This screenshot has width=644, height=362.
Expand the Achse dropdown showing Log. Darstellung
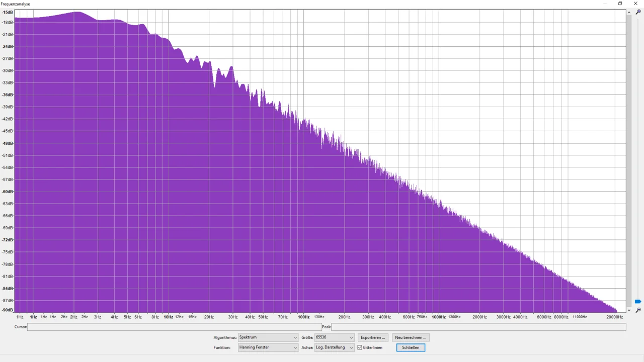(x=334, y=347)
